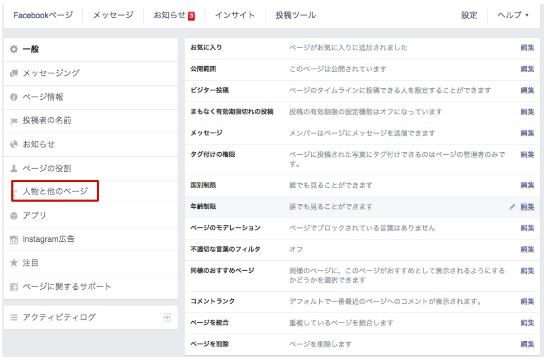The width and height of the screenshot is (544, 361).
Task: Select 一般 in the settings sidebar
Action: pos(90,49)
